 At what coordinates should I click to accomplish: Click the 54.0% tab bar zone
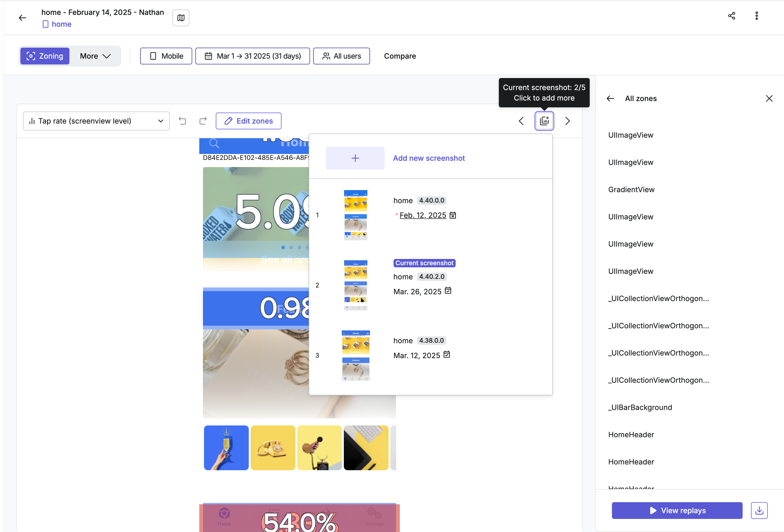[299, 518]
